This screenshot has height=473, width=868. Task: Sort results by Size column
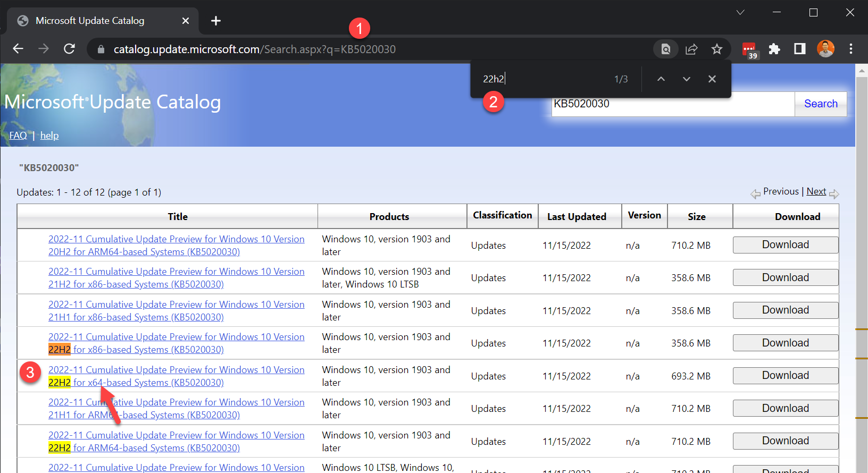(x=697, y=217)
